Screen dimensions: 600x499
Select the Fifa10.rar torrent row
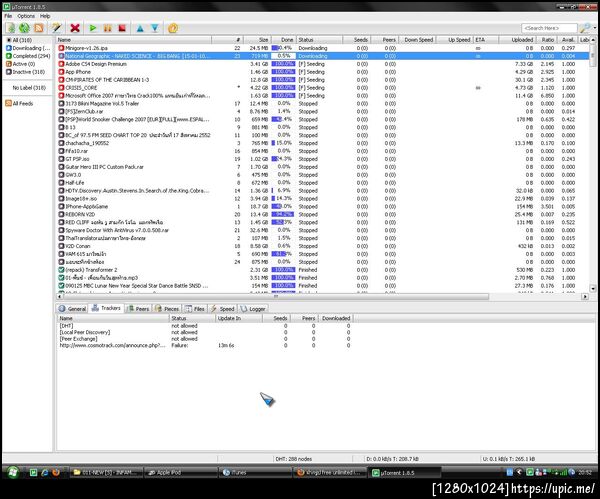pyautogui.click(x=323, y=151)
